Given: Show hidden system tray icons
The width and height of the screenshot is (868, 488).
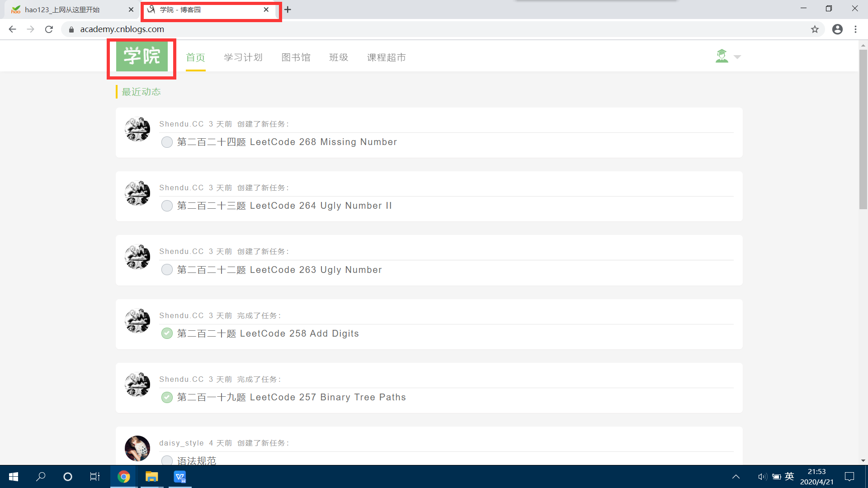Looking at the screenshot, I should point(736,477).
